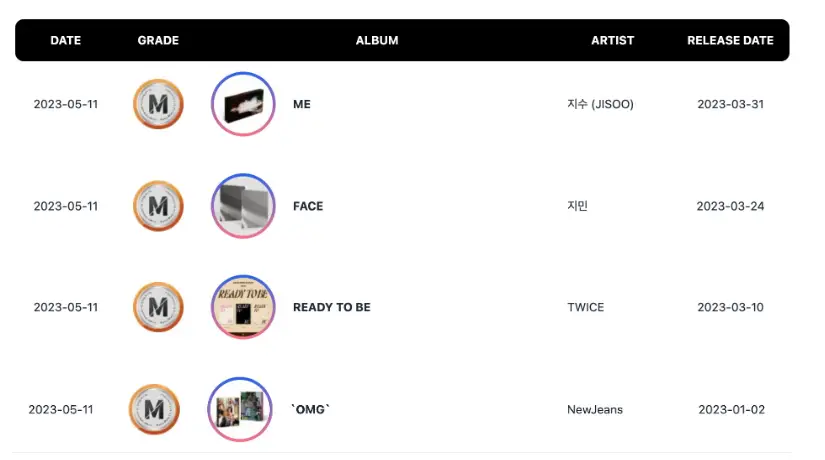Image resolution: width=825 pixels, height=460 pixels.
Task: Click the ARTIST column header
Action: point(612,41)
